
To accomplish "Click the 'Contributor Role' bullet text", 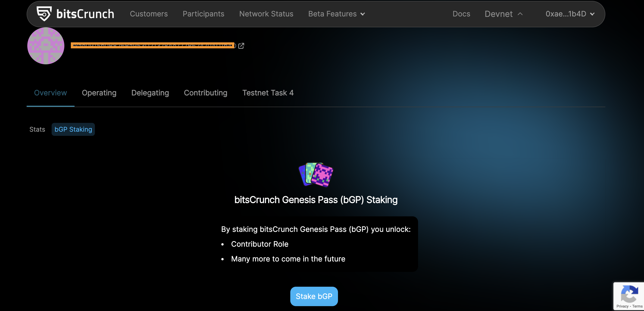I will click(260, 244).
